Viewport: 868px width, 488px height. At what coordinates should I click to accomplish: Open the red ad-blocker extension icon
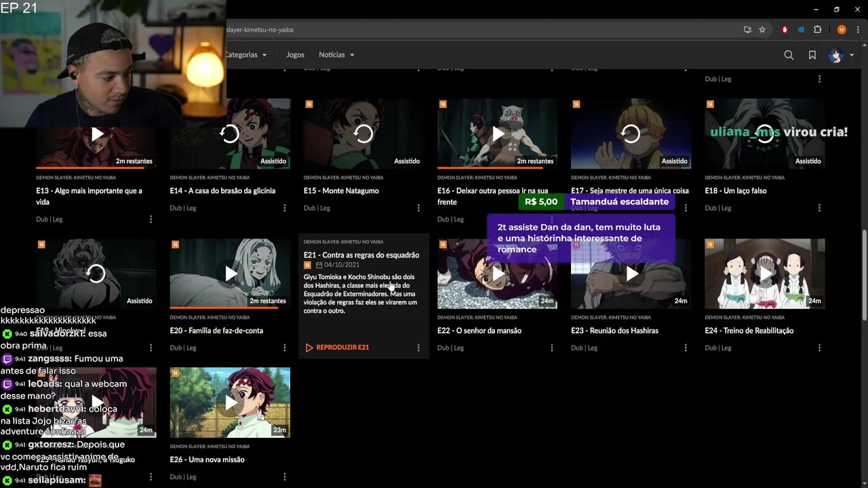pyautogui.click(x=785, y=30)
